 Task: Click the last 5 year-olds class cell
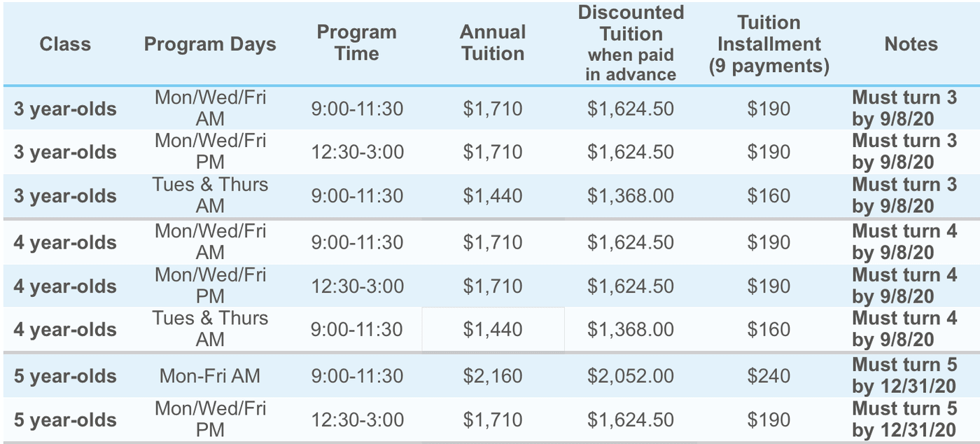65,420
